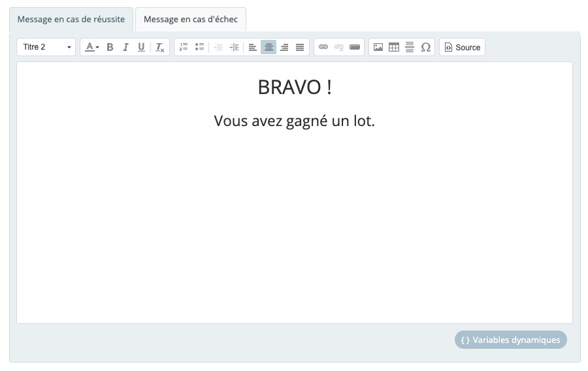Insert a button element
The image size is (588, 371).
point(355,47)
